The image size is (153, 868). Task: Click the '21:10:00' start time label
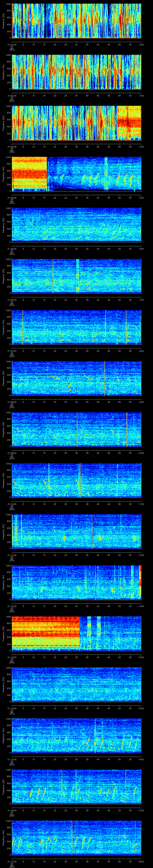click(12, 504)
